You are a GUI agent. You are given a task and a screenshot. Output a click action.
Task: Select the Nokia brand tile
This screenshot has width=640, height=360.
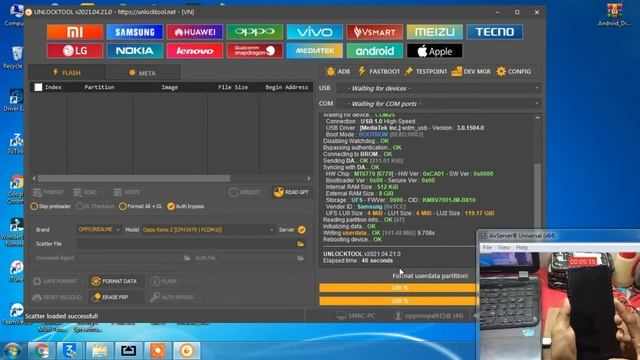pyautogui.click(x=135, y=51)
